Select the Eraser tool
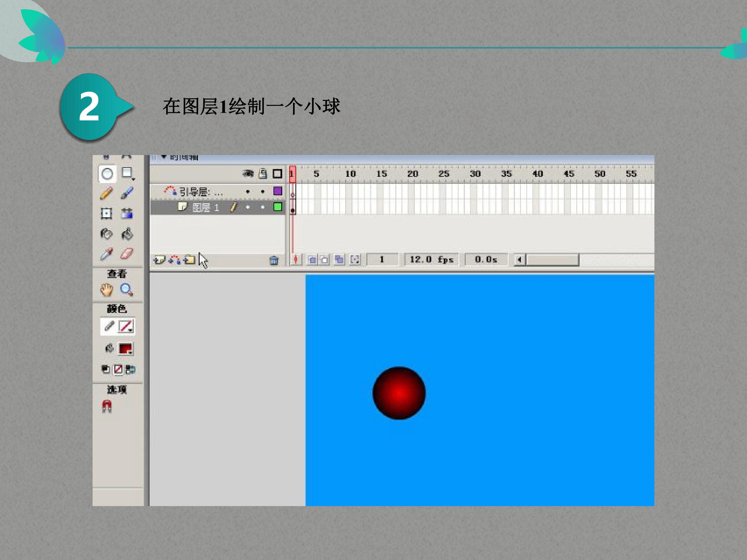The height and width of the screenshot is (560, 747). (127, 254)
